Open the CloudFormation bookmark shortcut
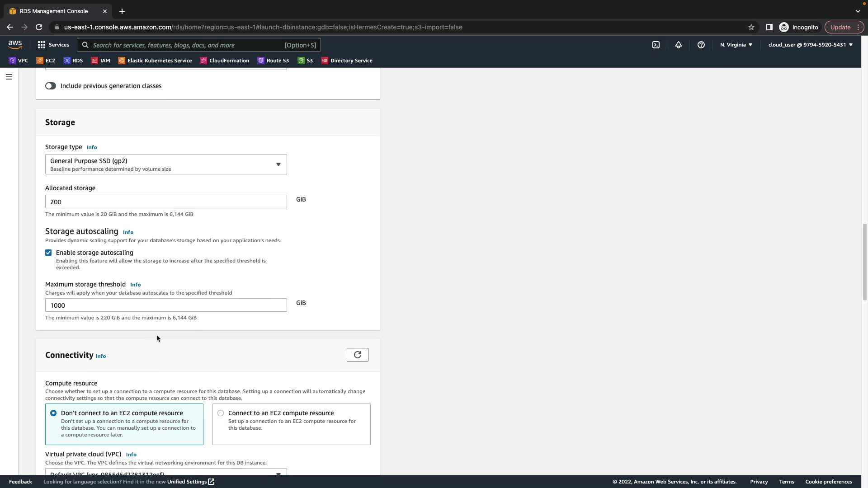 pos(225,61)
